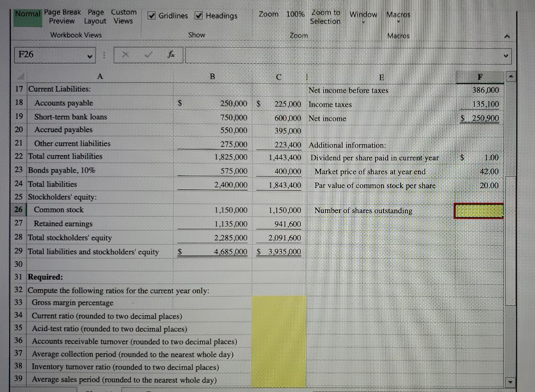The height and width of the screenshot is (392, 535).
Task: Open the Name Box dropdown
Action: point(90,56)
